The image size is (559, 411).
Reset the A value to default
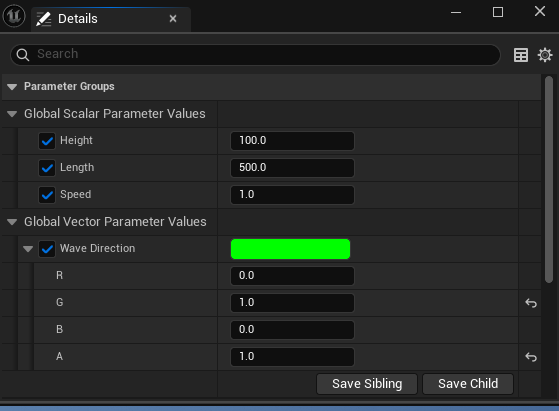coord(531,357)
